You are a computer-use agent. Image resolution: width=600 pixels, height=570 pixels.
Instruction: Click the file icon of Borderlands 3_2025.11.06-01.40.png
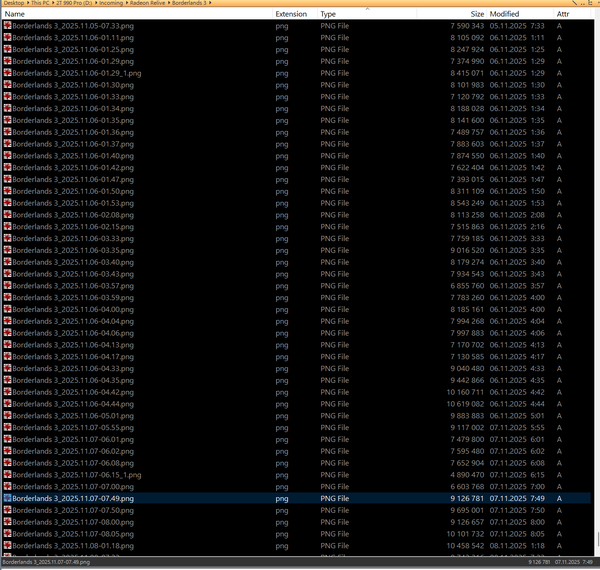(x=7, y=156)
